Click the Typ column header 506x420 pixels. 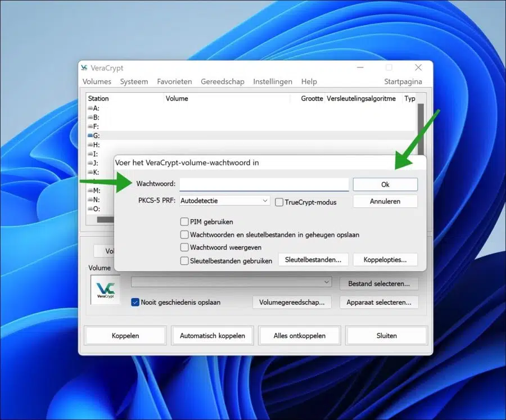point(410,98)
